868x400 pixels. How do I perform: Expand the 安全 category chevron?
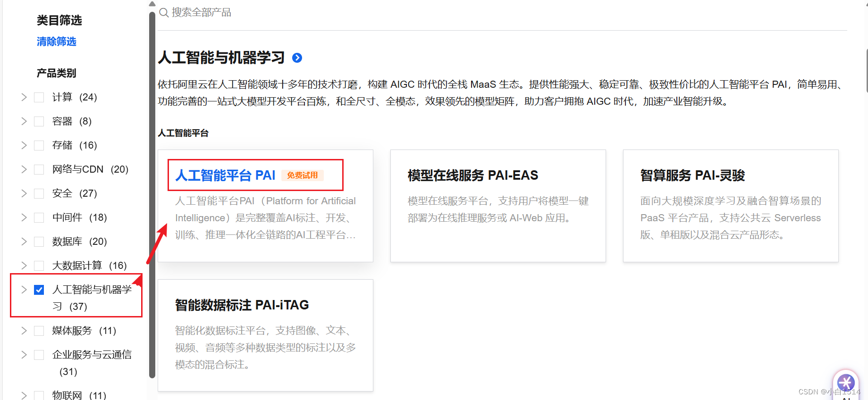[x=24, y=193]
